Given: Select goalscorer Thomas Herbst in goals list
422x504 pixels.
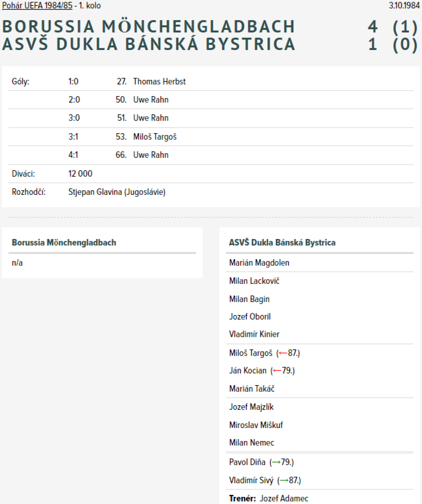Looking at the screenshot, I should (159, 81).
